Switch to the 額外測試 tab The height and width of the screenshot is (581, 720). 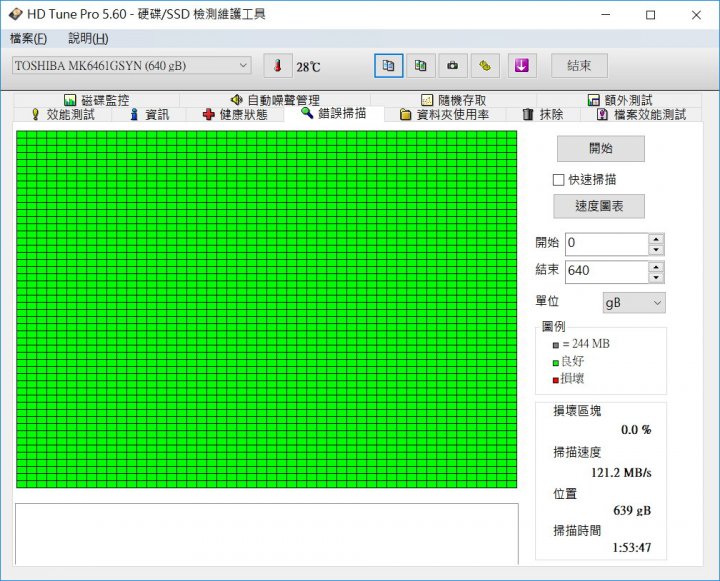point(619,100)
